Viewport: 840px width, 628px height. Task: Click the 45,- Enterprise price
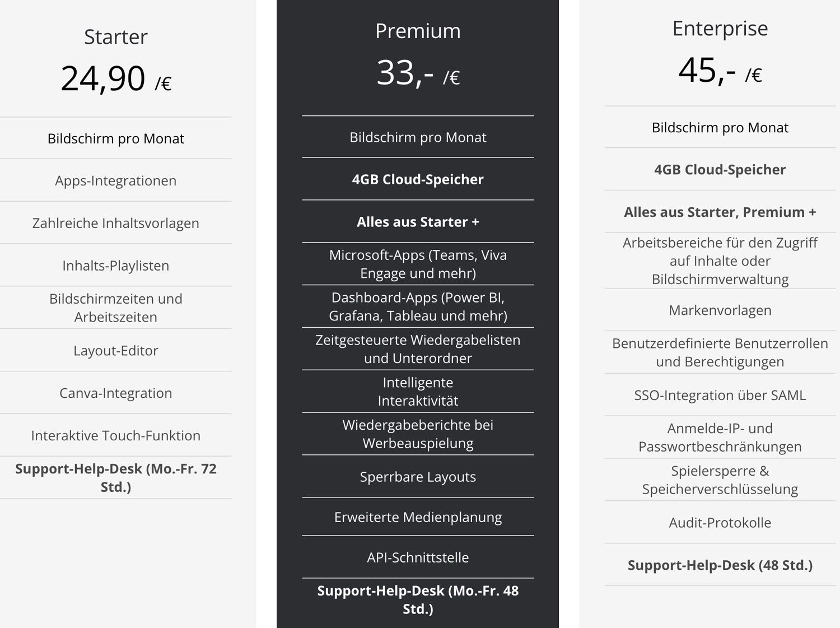pyautogui.click(x=707, y=71)
